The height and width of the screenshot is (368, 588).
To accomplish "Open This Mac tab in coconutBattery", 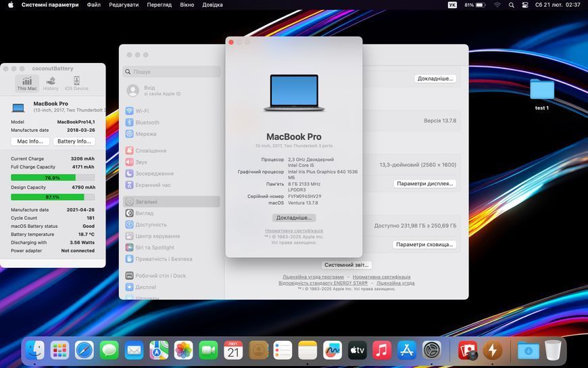I will point(26,83).
